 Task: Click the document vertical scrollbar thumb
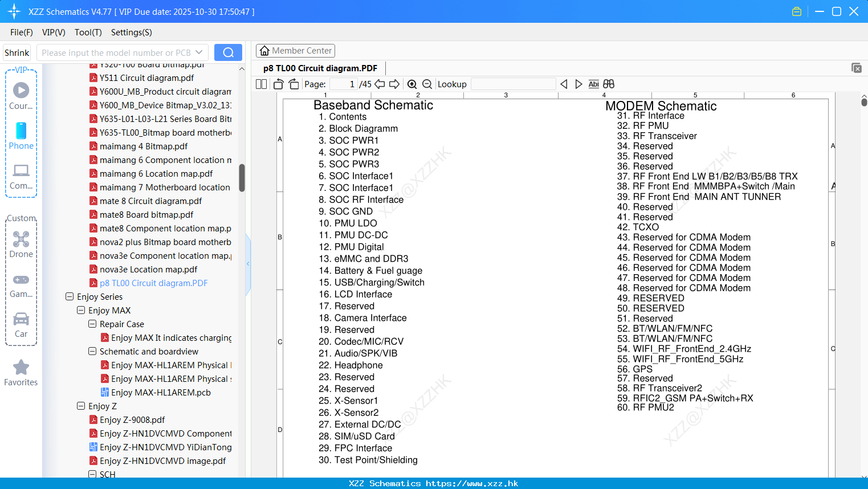[x=864, y=102]
